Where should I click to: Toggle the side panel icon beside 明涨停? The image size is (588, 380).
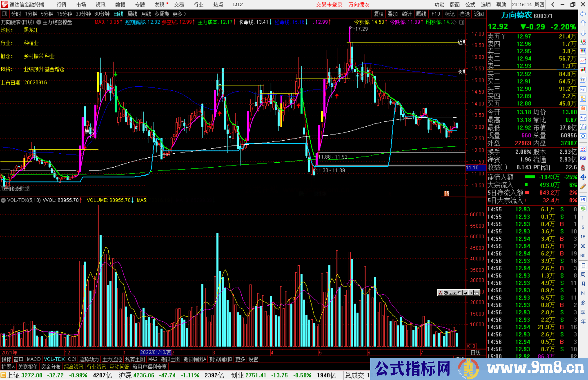(x=462, y=22)
